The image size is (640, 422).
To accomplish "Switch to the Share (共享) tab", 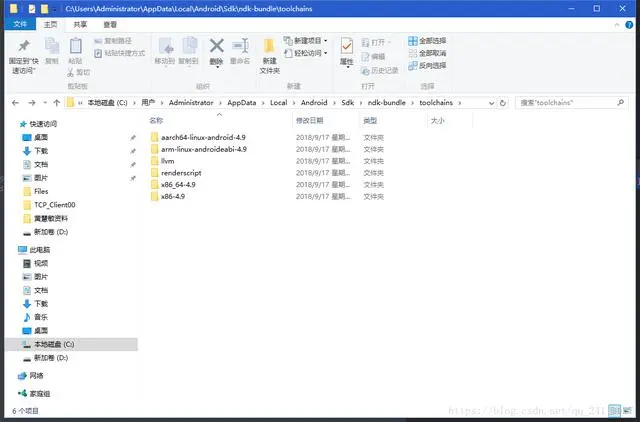I will 80,24.
